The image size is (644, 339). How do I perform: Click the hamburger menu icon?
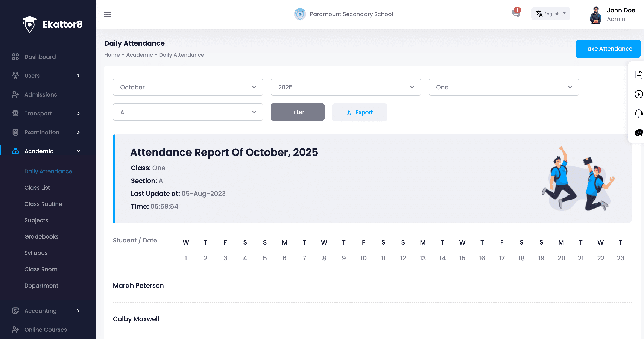click(108, 15)
